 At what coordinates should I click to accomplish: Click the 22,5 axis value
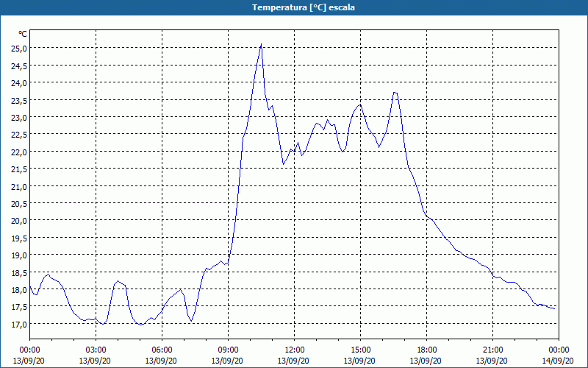(x=19, y=135)
